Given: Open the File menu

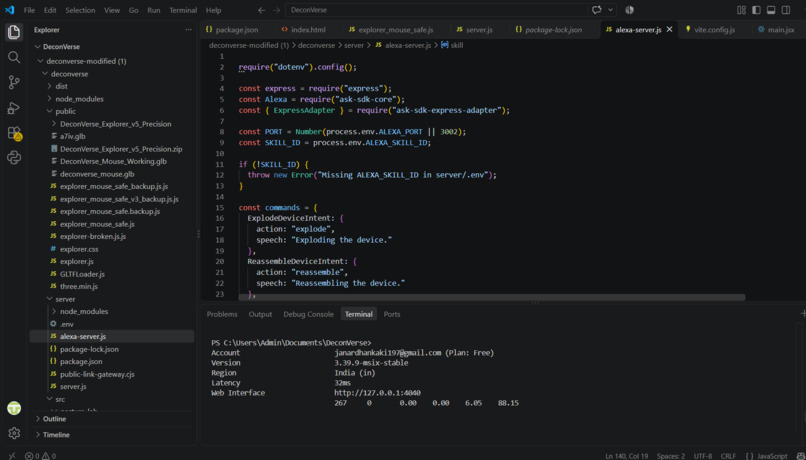Looking at the screenshot, I should pos(29,10).
